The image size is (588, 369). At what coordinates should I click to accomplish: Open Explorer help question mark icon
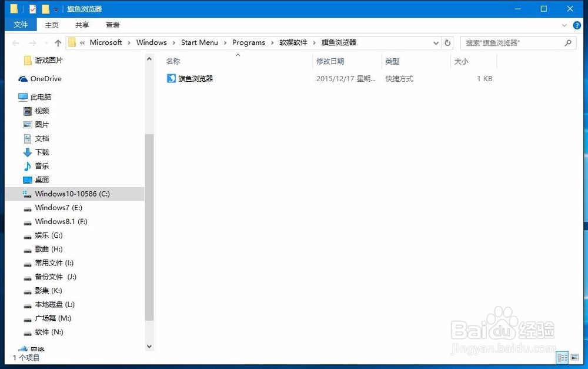click(577, 25)
